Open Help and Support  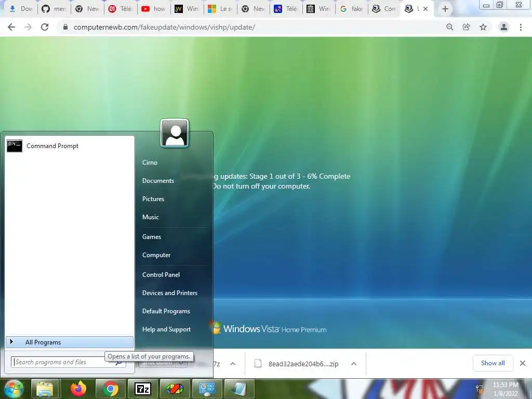click(x=166, y=329)
